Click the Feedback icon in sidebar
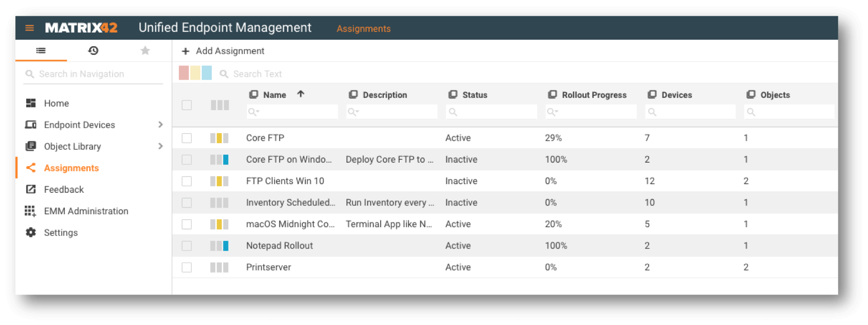This screenshot has height=325, width=868. tap(31, 189)
